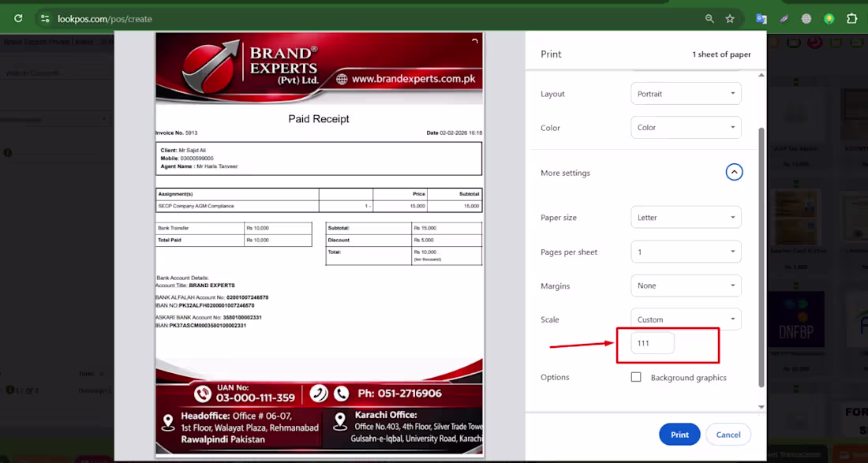868x463 pixels.
Task: Click SECP Company AGM Compliance row
Action: [x=319, y=206]
